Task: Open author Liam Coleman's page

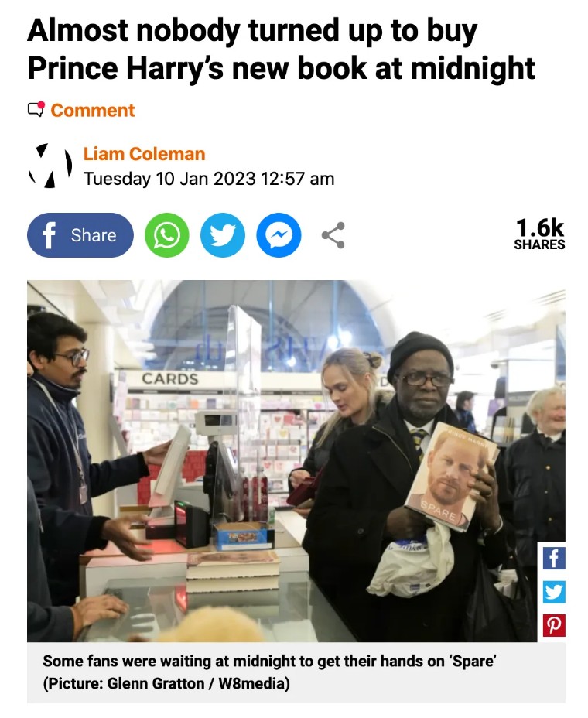Action: click(144, 154)
